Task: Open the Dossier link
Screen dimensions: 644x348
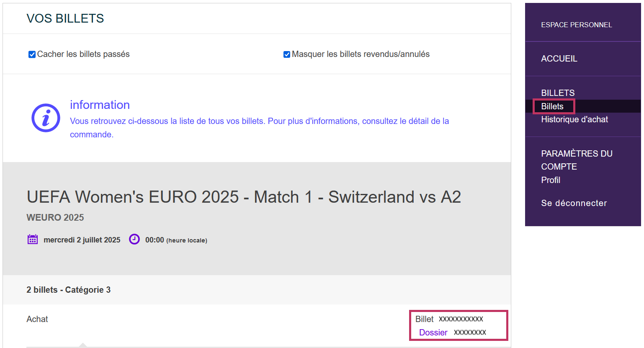Action: tap(433, 333)
